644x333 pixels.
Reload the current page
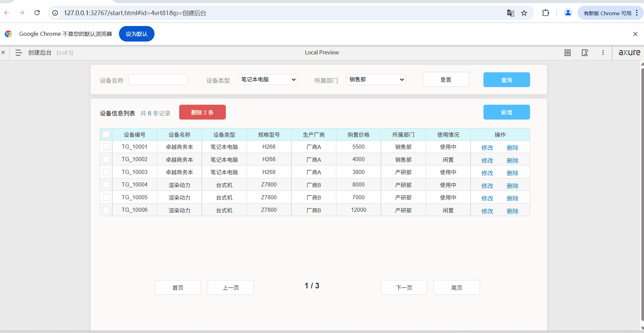point(37,13)
